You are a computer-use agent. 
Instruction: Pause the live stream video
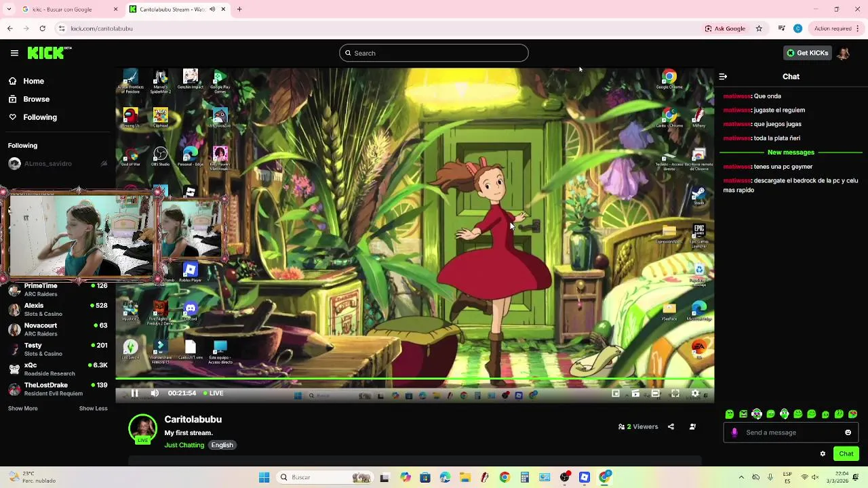tap(134, 393)
